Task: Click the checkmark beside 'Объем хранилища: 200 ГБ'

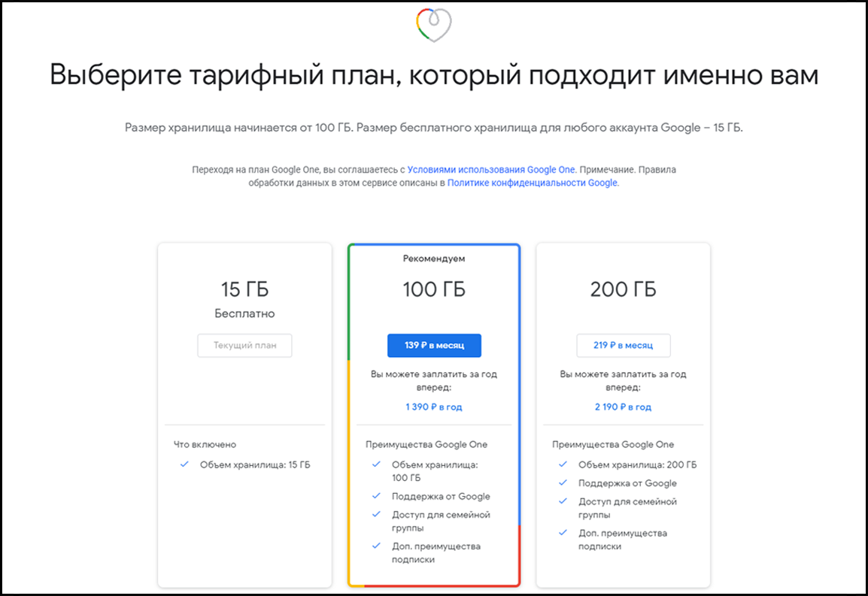Action: click(562, 464)
